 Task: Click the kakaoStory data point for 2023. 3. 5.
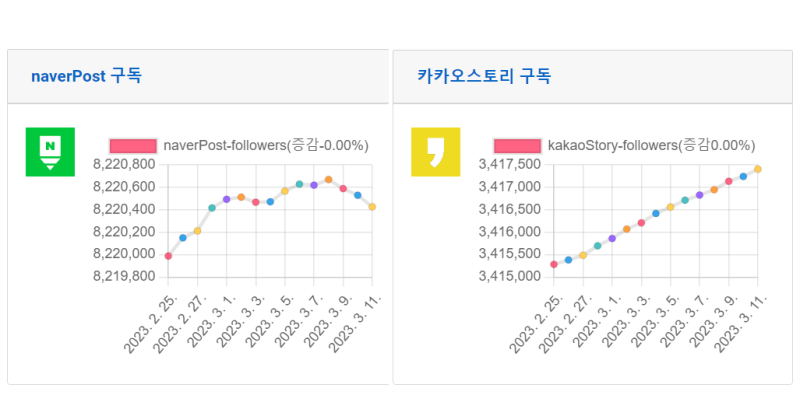click(670, 207)
